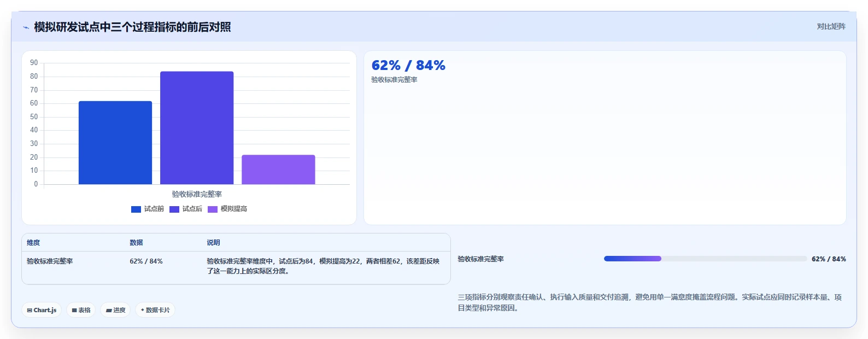This screenshot has width=868, height=339.
Task: Click the 62% / 84% label beside progress bar
Action: coord(829,259)
